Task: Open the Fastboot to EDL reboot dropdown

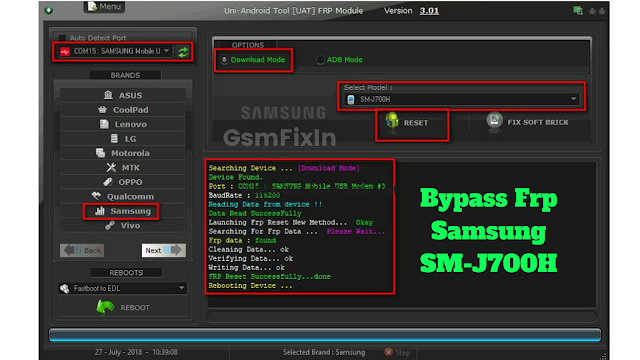Action: [123, 288]
